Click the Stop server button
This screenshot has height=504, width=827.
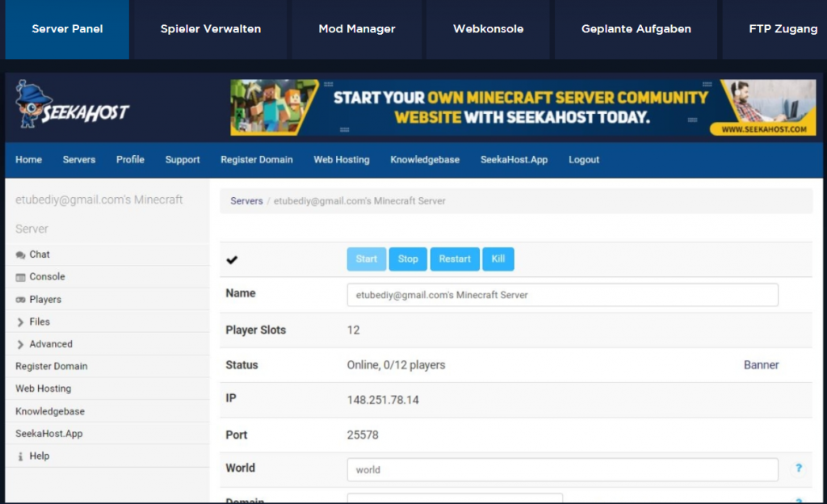pos(408,258)
